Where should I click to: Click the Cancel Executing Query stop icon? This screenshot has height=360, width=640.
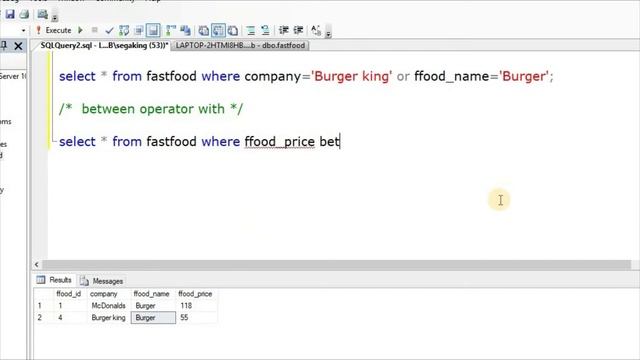[x=95, y=30]
